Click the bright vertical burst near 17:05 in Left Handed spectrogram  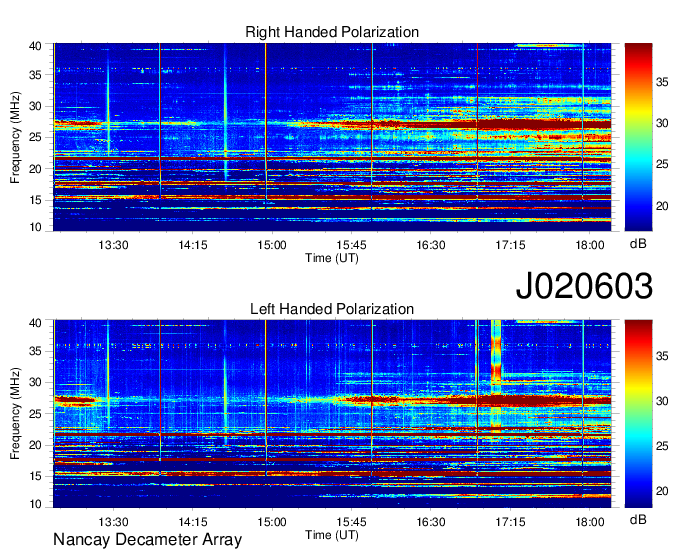tap(496, 376)
